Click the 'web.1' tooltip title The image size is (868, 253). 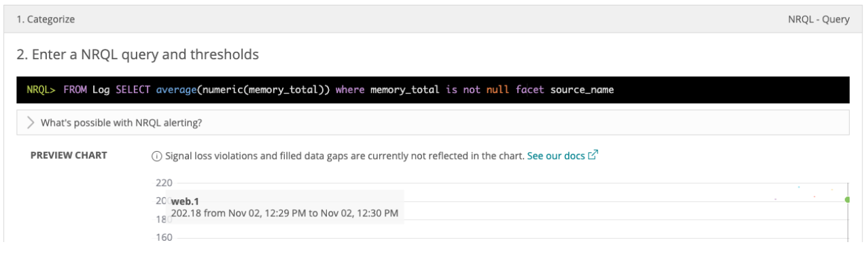184,201
